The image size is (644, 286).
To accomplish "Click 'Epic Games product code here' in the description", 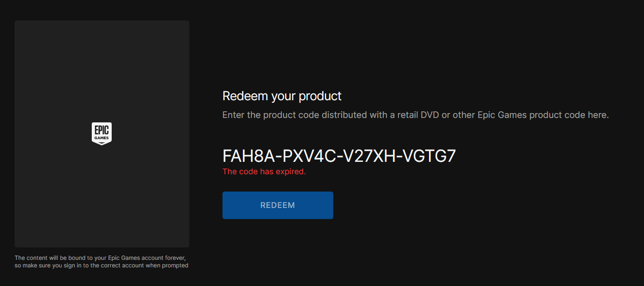I will [543, 115].
